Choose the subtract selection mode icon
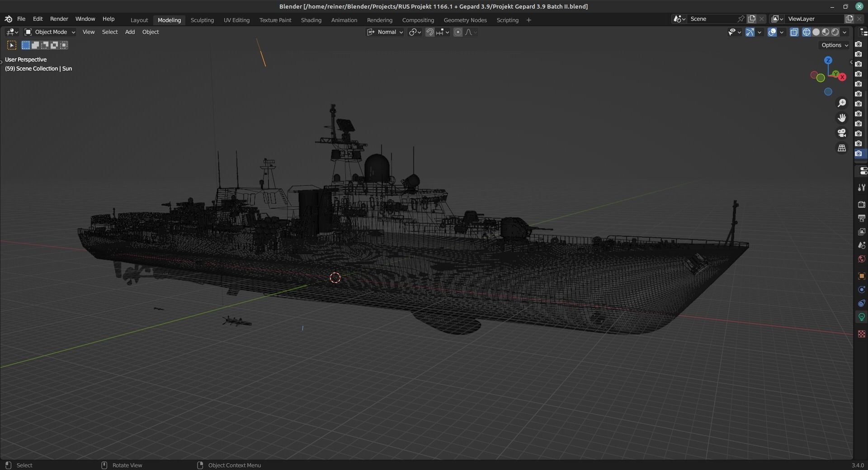 pos(45,45)
